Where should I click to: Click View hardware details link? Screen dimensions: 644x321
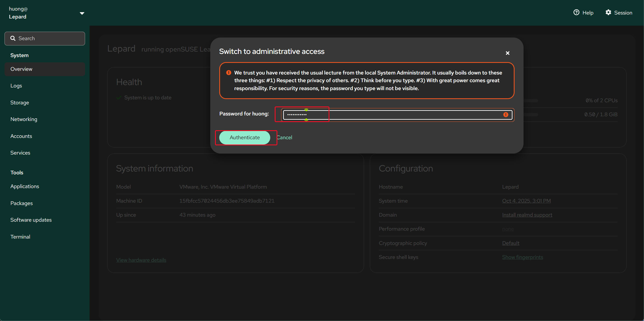[141, 260]
